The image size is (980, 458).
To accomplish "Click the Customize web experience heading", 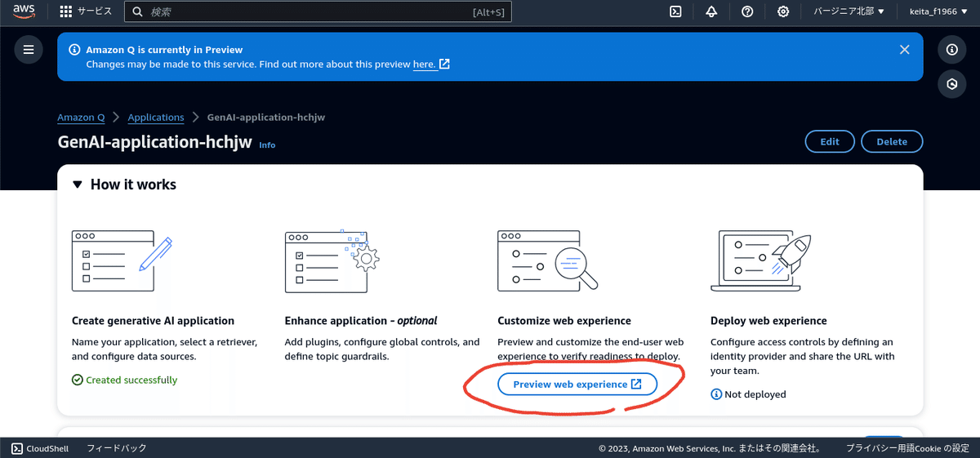I will pyautogui.click(x=564, y=321).
